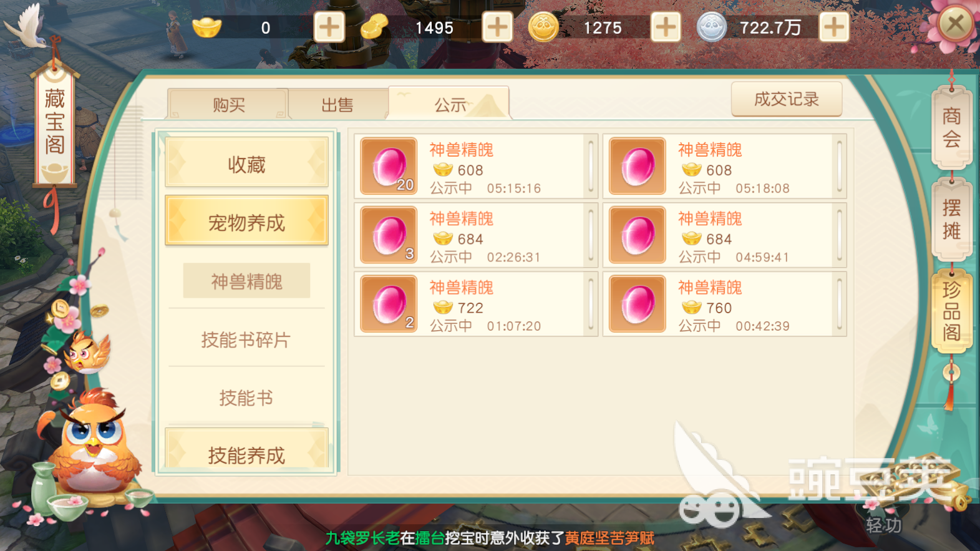
Task: Select the 收藏 category
Action: [x=246, y=164]
